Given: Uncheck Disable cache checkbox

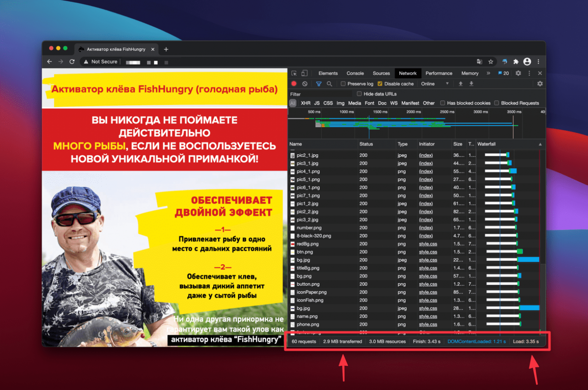Looking at the screenshot, I should click(380, 84).
